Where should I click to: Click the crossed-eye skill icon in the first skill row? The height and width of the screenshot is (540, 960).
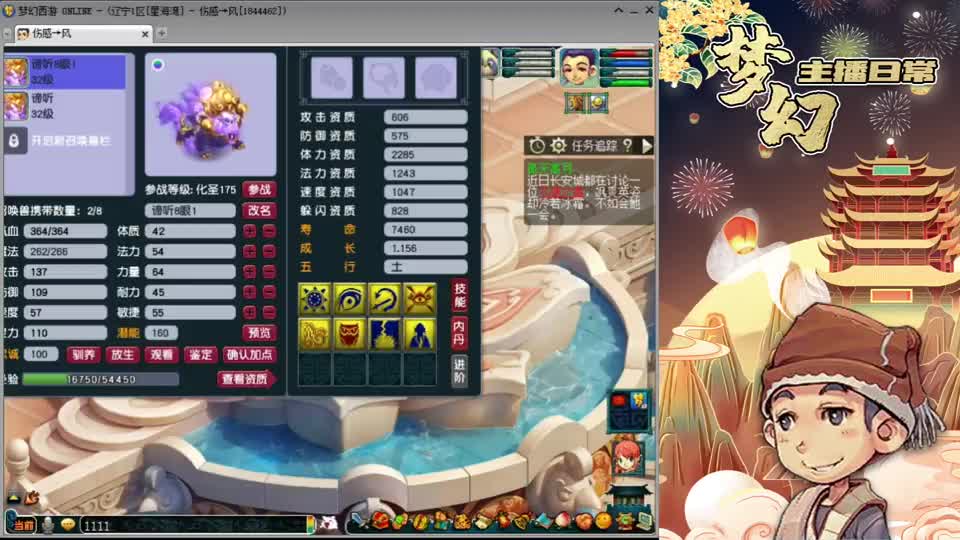(419, 299)
